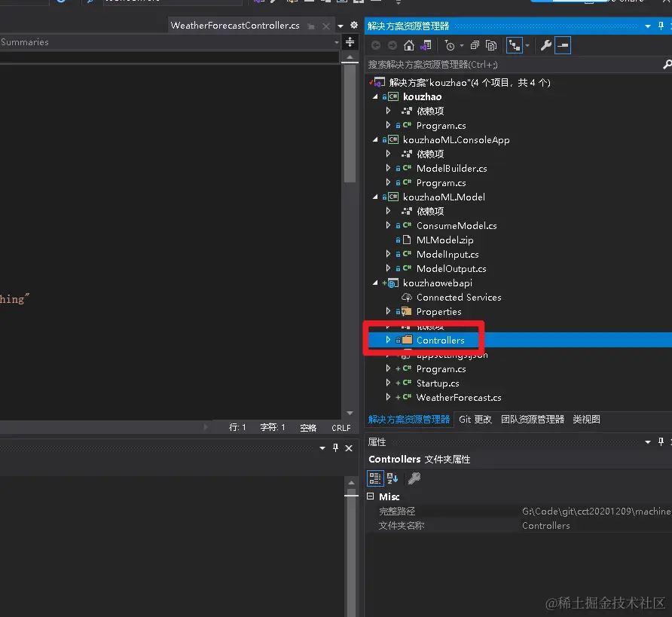This screenshot has width=672, height=617.
Task: Collapse all nodes with the Collapse All icon
Action: point(475,45)
